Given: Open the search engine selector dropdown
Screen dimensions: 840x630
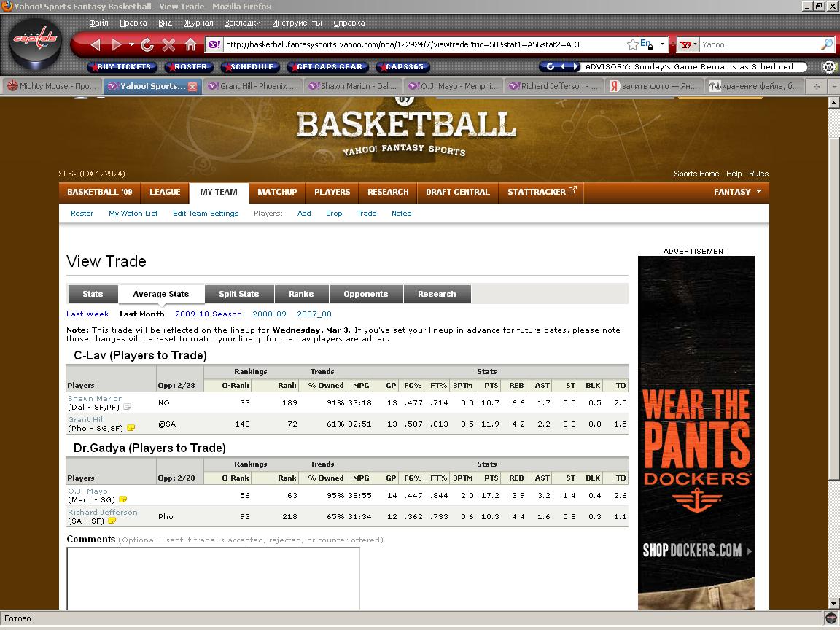Looking at the screenshot, I should point(688,44).
